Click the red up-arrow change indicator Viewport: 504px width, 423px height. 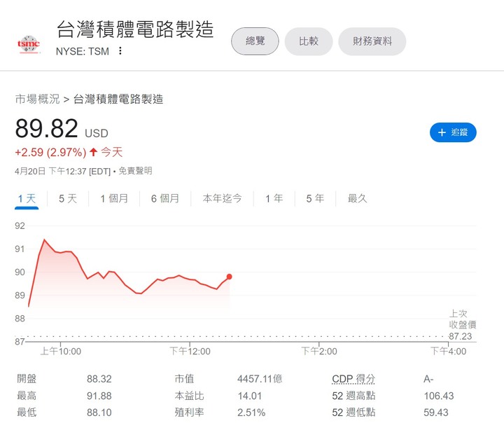pyautogui.click(x=93, y=152)
